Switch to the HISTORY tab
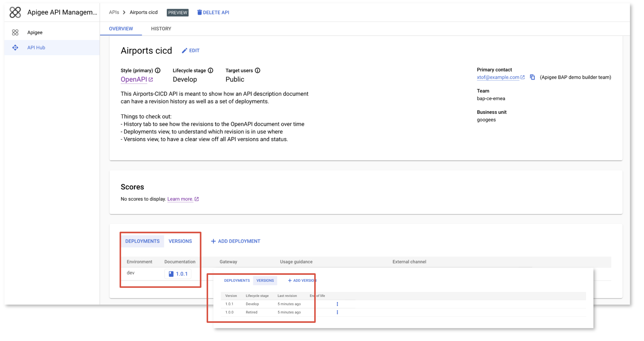Image resolution: width=644 pixels, height=341 pixels. [161, 29]
